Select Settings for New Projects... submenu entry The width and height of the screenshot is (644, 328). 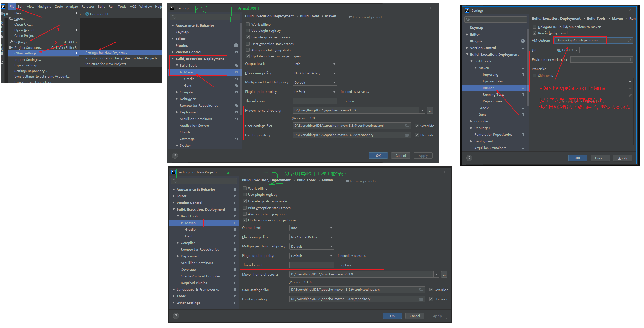click(106, 53)
